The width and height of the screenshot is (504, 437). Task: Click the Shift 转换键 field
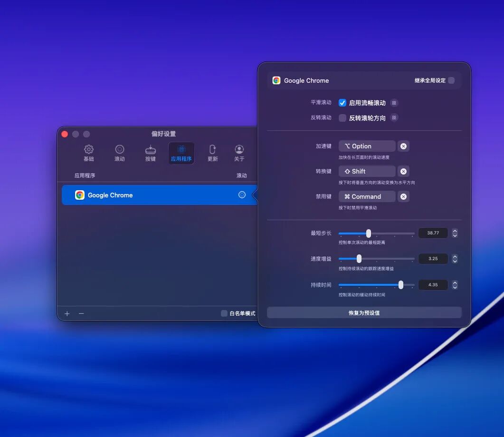click(367, 171)
